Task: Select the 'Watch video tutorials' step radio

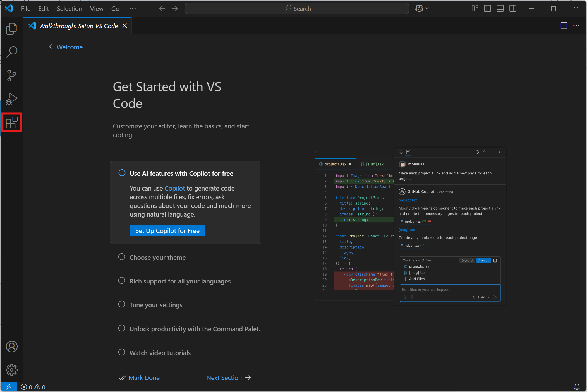Action: pos(122,352)
